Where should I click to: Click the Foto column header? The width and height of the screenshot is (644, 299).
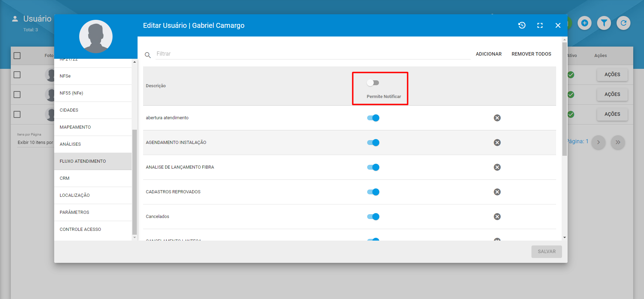click(49, 56)
